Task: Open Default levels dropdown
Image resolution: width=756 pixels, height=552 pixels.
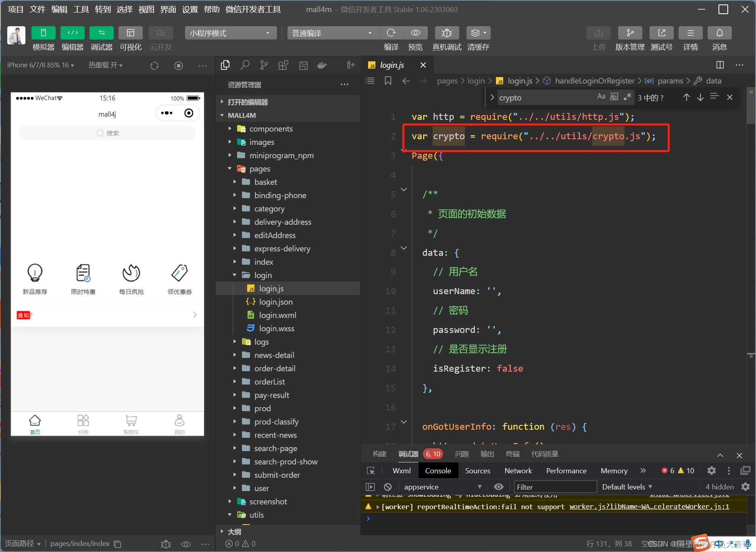Action: coord(627,487)
